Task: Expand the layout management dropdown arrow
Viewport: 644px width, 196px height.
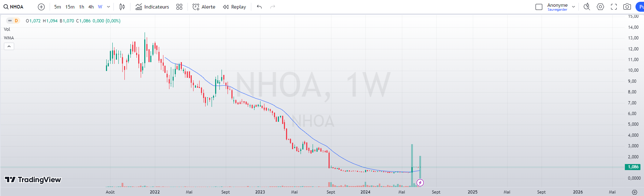Action: 573,7
